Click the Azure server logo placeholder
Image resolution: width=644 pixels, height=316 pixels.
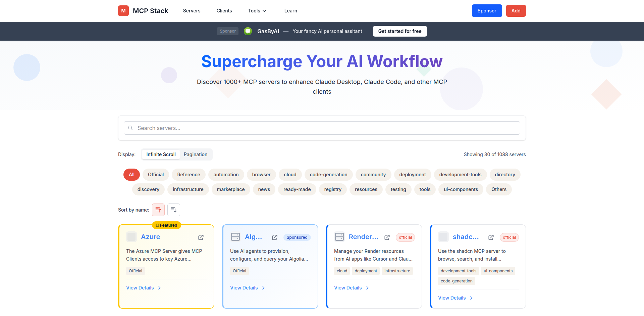(131, 237)
